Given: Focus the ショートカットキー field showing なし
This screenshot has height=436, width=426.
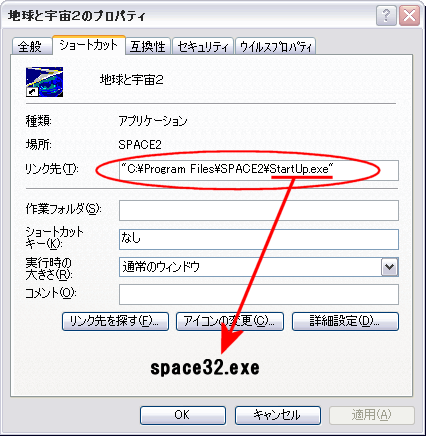Looking at the screenshot, I should pos(259,239).
